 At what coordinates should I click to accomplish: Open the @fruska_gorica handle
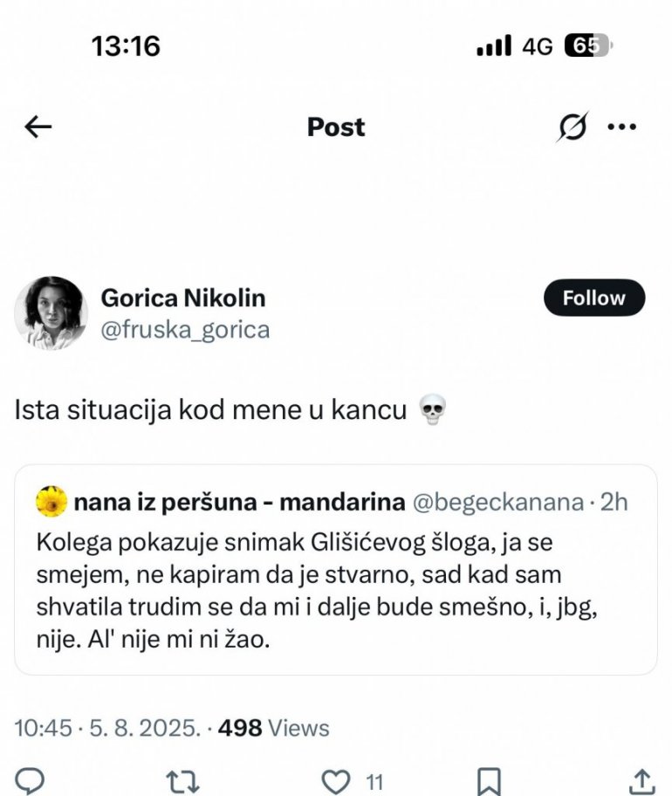pos(185,330)
